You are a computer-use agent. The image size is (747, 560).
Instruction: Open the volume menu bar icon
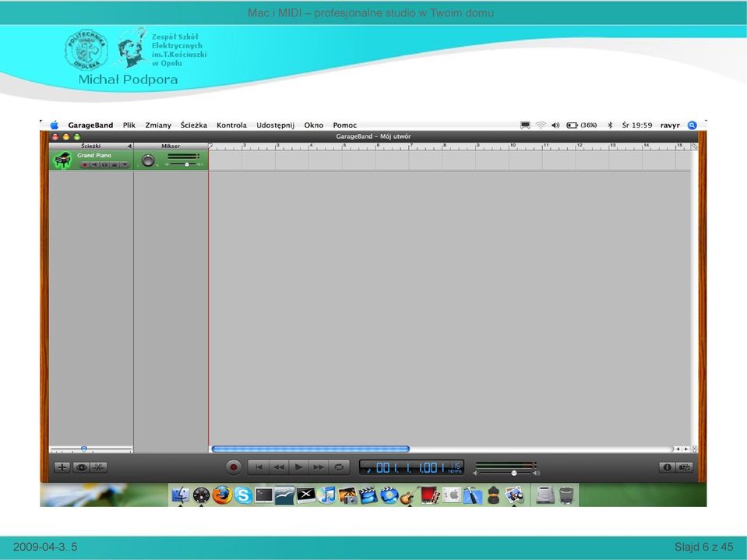pyautogui.click(x=555, y=125)
